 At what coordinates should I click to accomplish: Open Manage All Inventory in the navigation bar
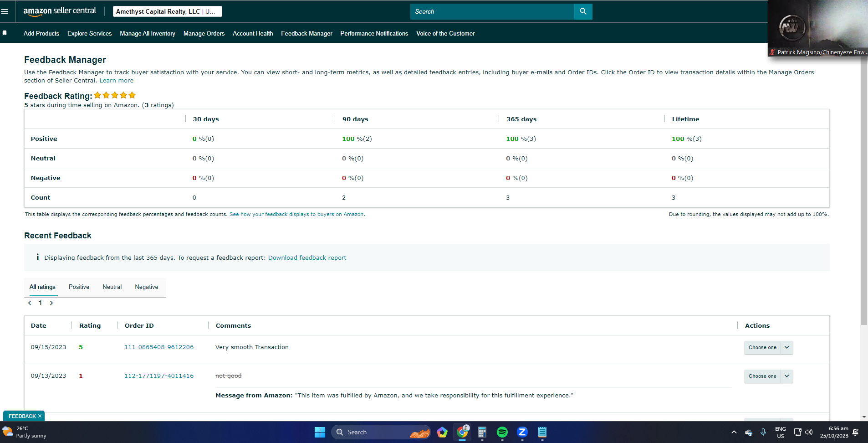point(148,33)
